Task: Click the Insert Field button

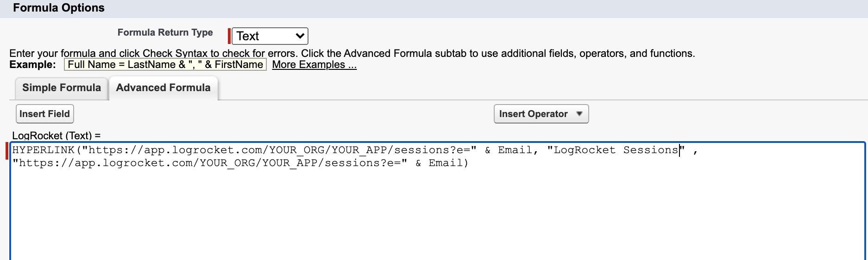Action: [44, 114]
